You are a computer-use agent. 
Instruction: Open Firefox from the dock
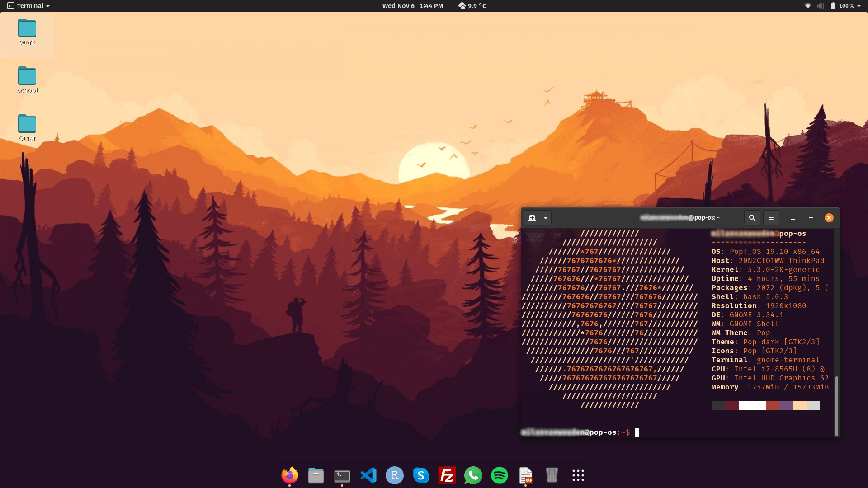click(289, 475)
